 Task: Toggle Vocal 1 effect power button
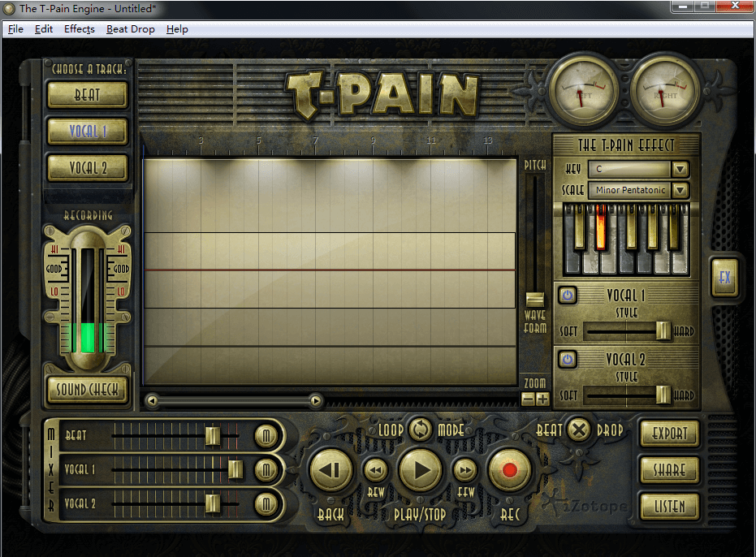[567, 295]
